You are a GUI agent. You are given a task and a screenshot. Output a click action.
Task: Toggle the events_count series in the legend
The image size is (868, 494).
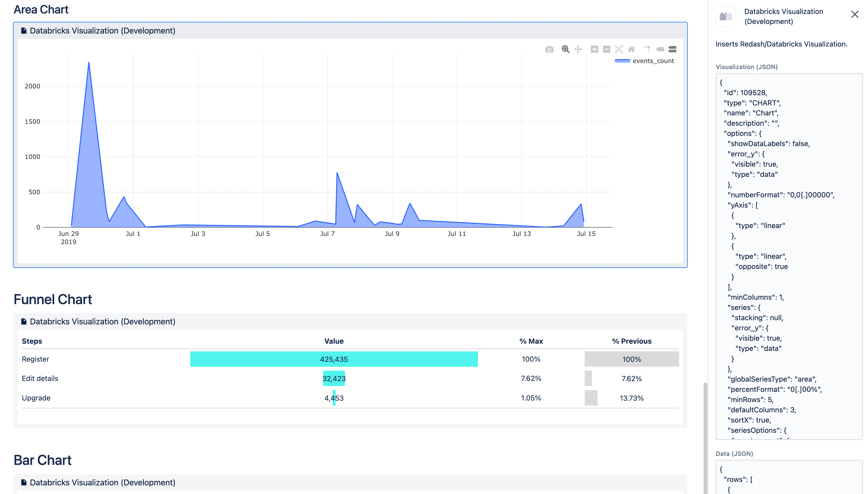coord(644,61)
